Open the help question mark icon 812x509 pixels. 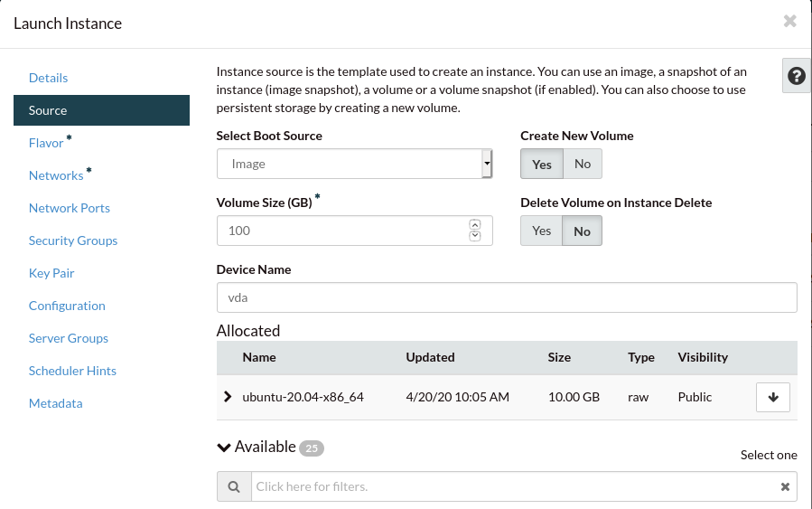796,77
